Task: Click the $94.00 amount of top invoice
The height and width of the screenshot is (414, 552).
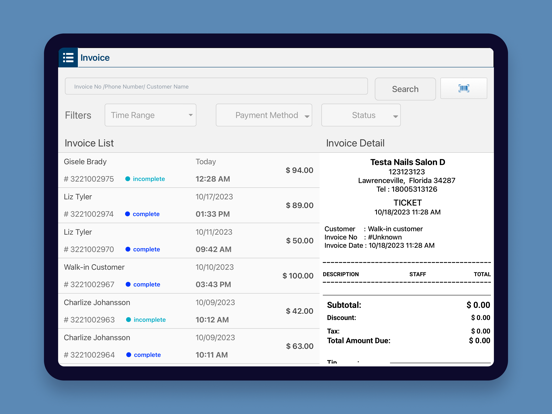Action: (299, 170)
